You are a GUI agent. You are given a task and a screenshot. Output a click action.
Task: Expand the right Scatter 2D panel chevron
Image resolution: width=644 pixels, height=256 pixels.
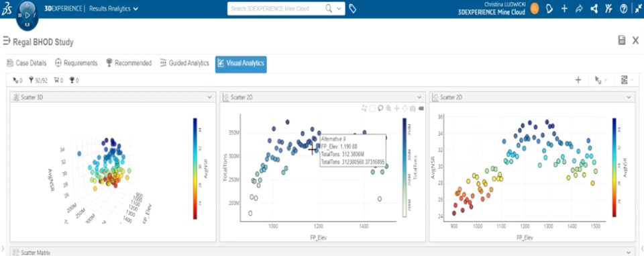(x=629, y=97)
